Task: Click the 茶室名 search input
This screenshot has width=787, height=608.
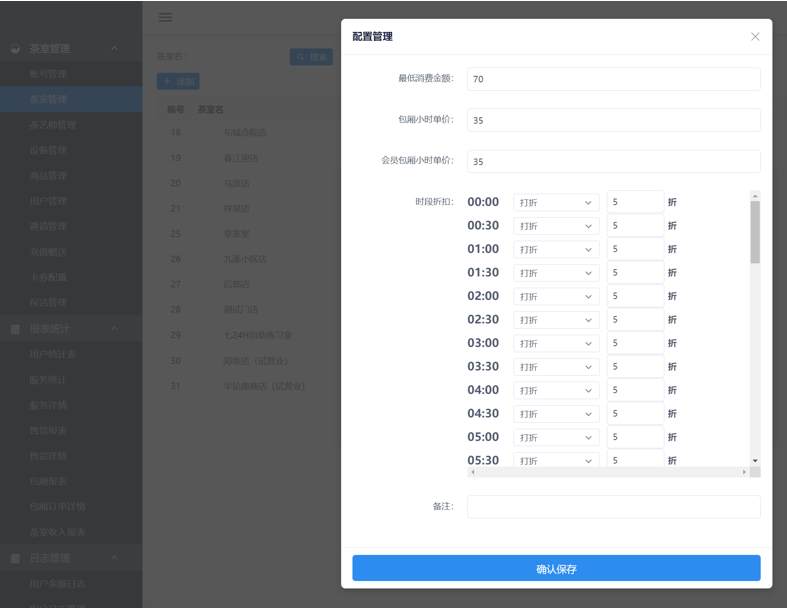Action: tap(236, 57)
